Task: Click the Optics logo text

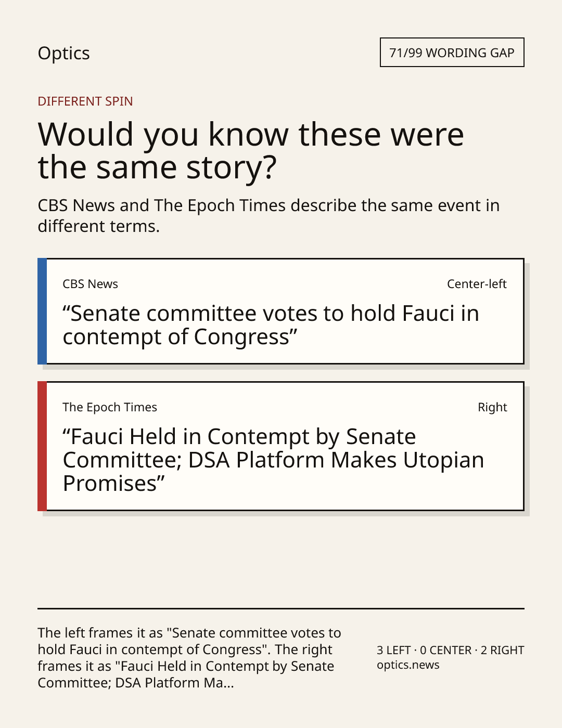Action: point(63,54)
